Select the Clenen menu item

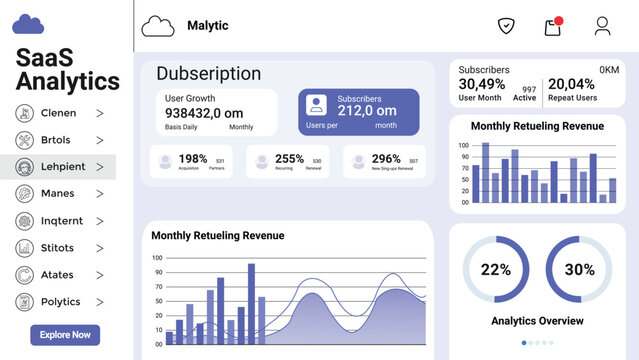click(x=59, y=113)
